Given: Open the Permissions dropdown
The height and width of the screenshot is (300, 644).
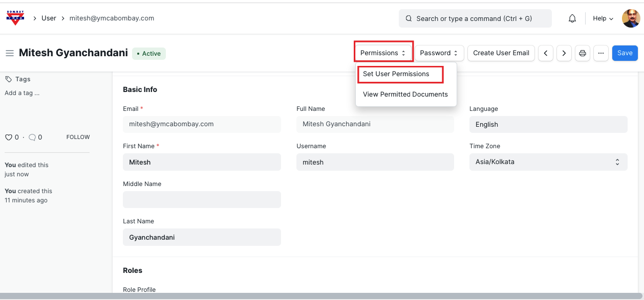Looking at the screenshot, I should pos(383,53).
